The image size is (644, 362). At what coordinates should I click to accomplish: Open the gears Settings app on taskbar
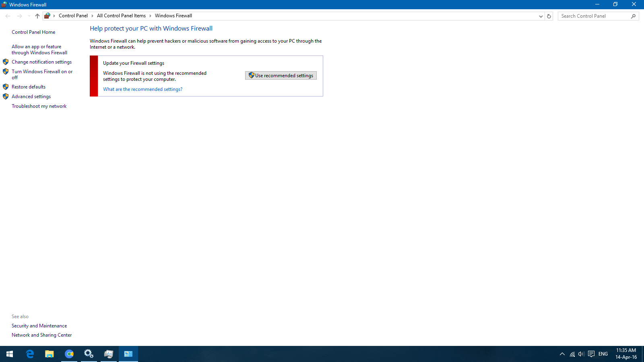[x=89, y=354]
